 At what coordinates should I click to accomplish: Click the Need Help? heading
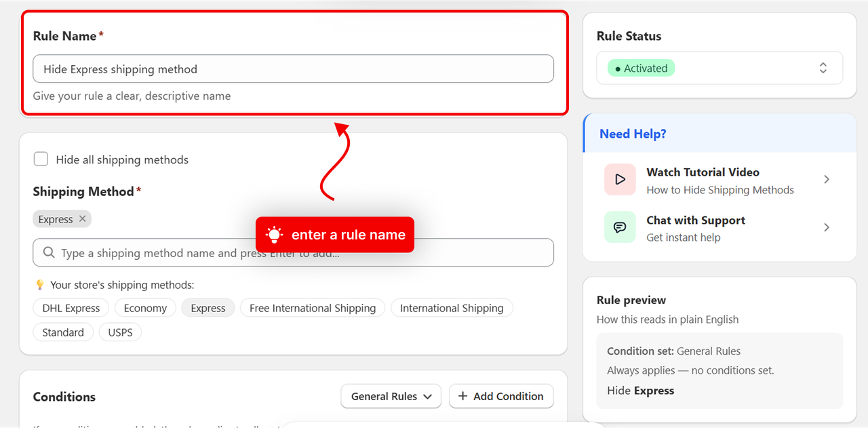point(633,134)
